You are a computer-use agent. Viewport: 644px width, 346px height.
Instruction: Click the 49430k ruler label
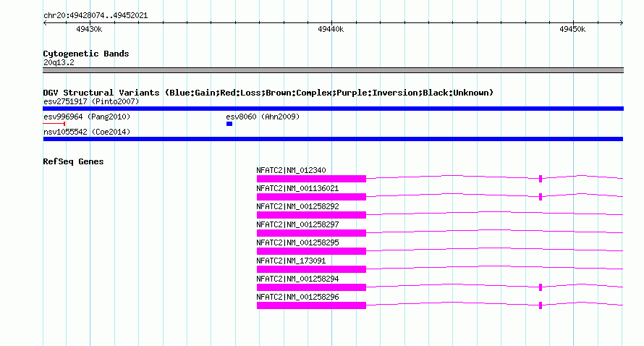tap(89, 29)
